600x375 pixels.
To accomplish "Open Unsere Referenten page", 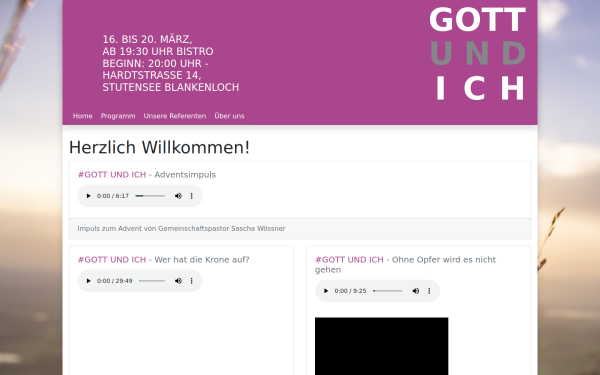I will 175,116.
